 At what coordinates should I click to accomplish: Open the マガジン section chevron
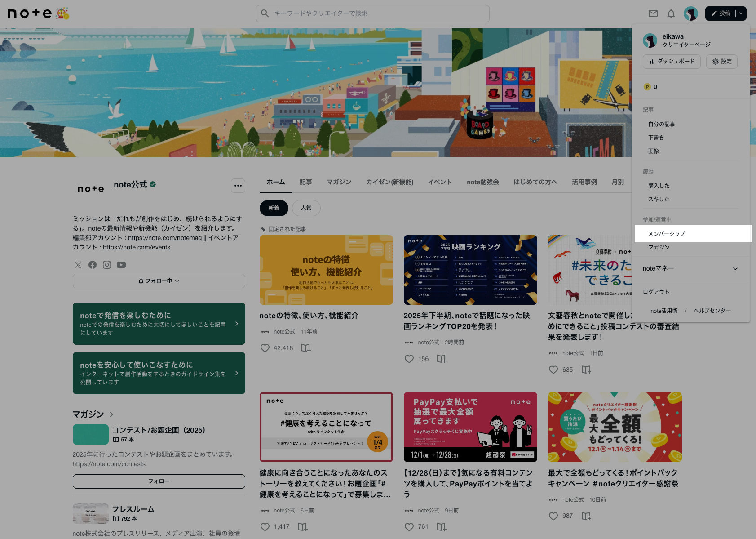[111, 414]
